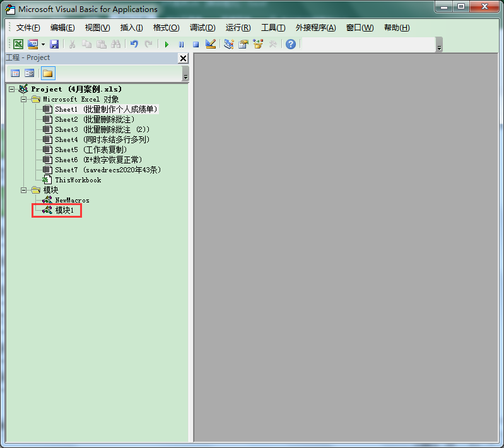Image resolution: width=504 pixels, height=448 pixels.
Task: Switch to Microsoft Excel view icon
Action: pos(18,44)
